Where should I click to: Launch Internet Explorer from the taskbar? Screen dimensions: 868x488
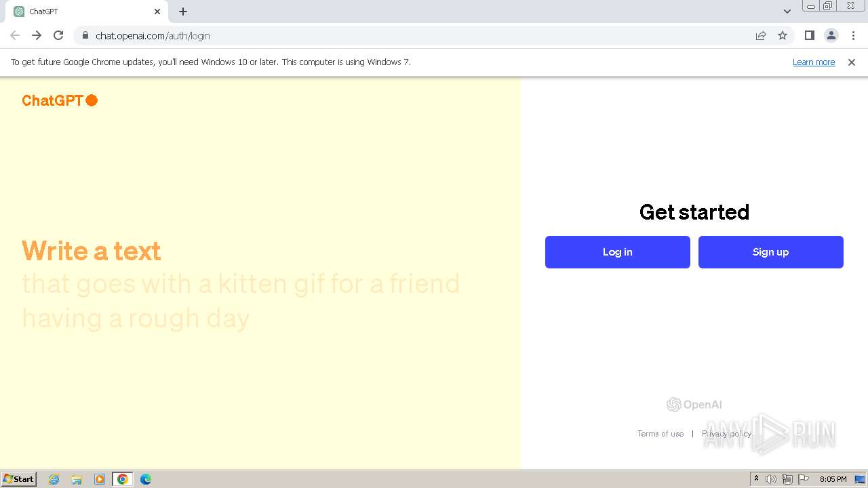(x=54, y=479)
